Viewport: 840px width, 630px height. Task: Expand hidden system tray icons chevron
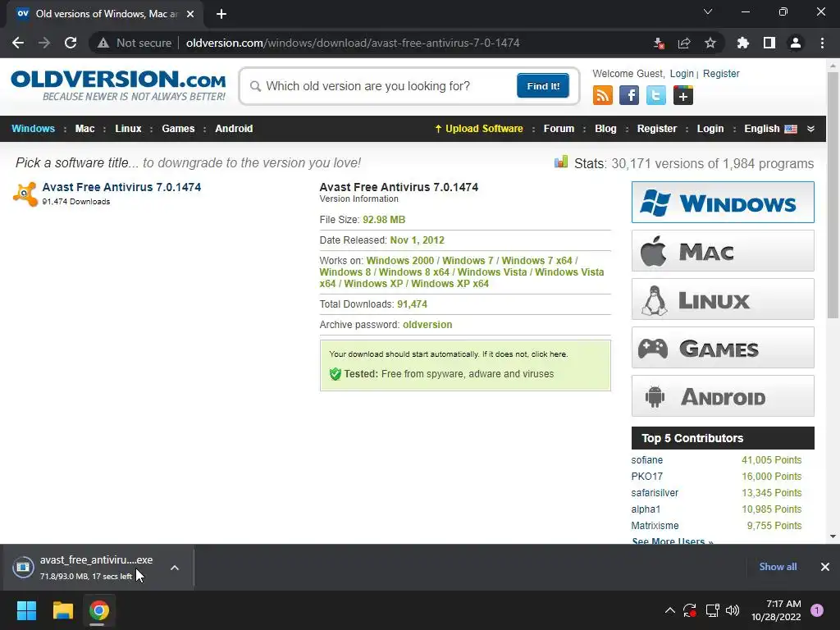(x=670, y=610)
